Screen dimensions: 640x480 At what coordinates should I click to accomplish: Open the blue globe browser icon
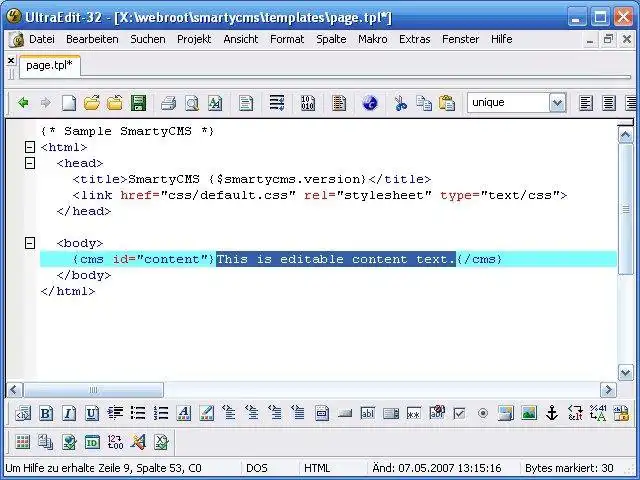coord(370,103)
